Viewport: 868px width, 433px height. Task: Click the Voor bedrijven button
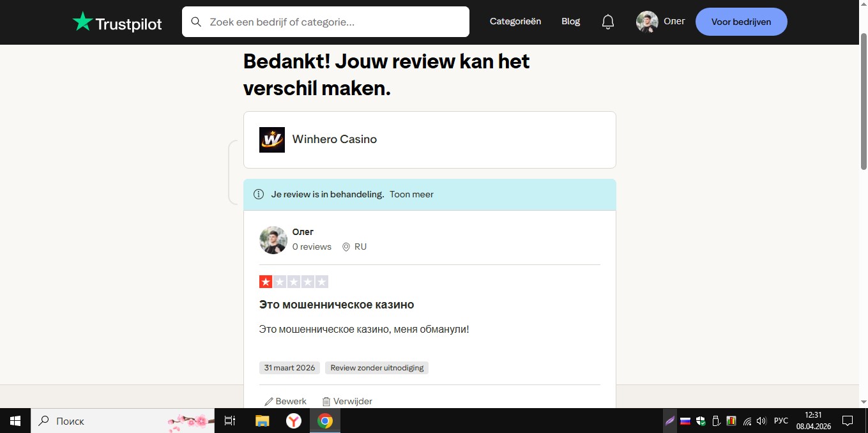pyautogui.click(x=741, y=22)
